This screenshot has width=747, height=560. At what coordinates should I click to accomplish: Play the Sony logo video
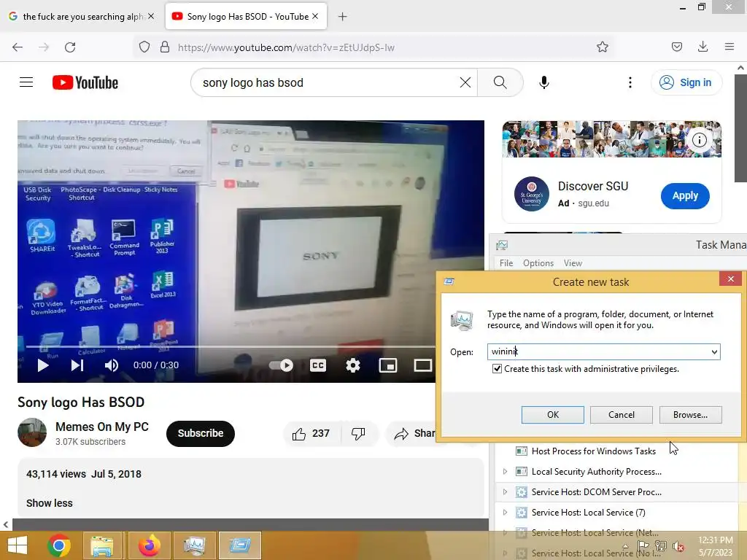tap(43, 365)
